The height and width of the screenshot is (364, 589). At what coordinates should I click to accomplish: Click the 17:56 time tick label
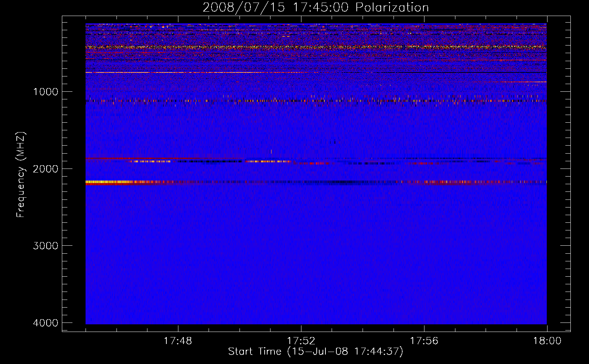point(424,341)
